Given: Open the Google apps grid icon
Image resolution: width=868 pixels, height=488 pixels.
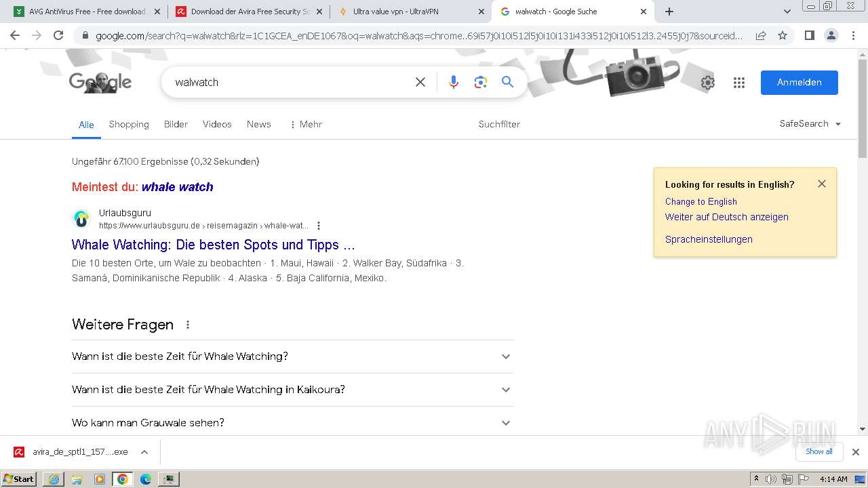Looking at the screenshot, I should tap(739, 83).
